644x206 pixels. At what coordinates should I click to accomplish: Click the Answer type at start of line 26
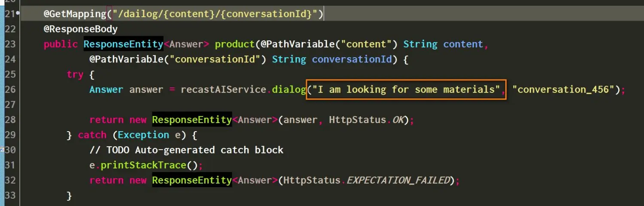[x=106, y=89]
